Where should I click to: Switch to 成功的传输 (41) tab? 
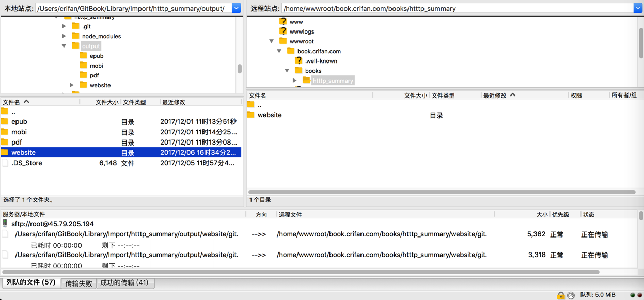click(x=124, y=283)
